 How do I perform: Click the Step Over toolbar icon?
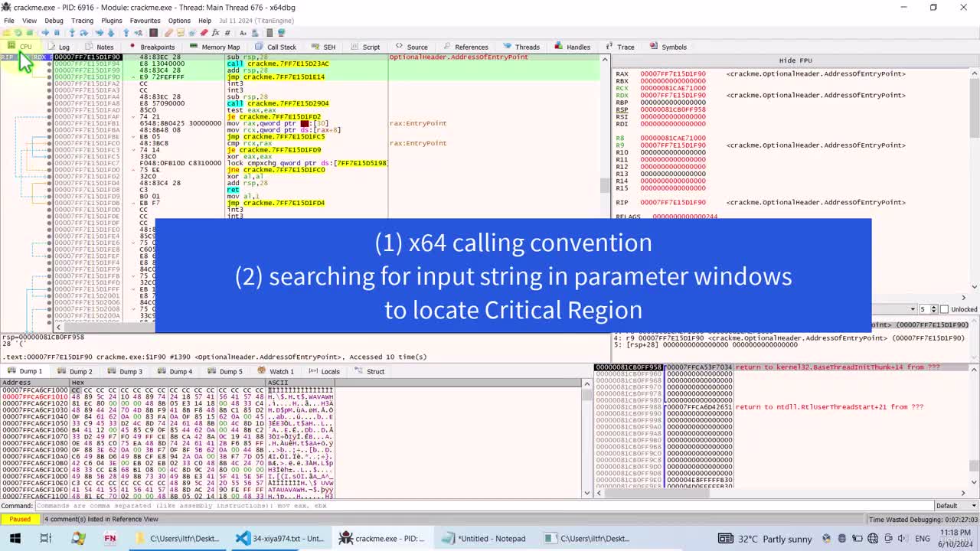83,33
